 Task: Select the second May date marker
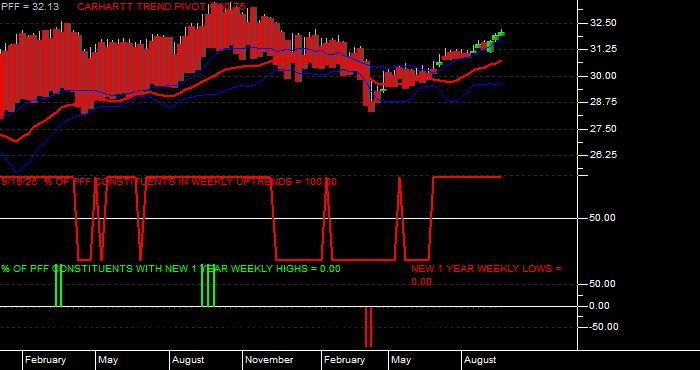[x=401, y=360]
